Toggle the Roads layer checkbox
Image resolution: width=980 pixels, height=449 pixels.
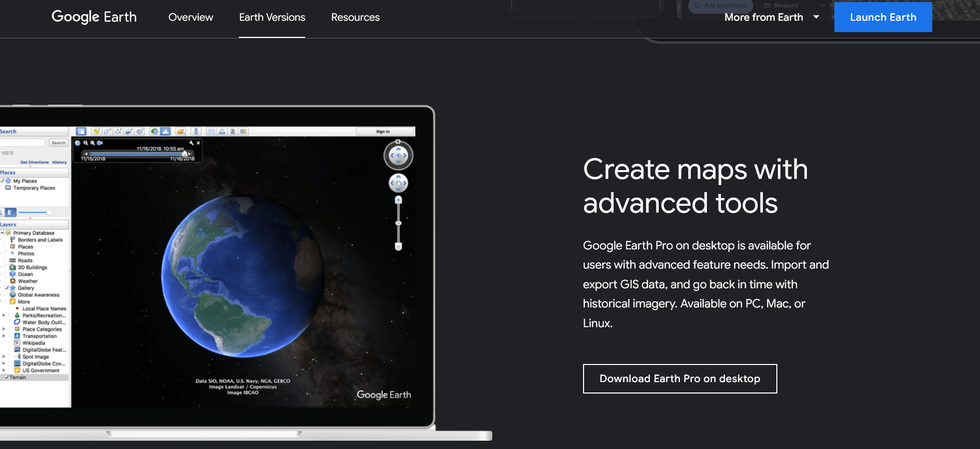(x=6, y=260)
